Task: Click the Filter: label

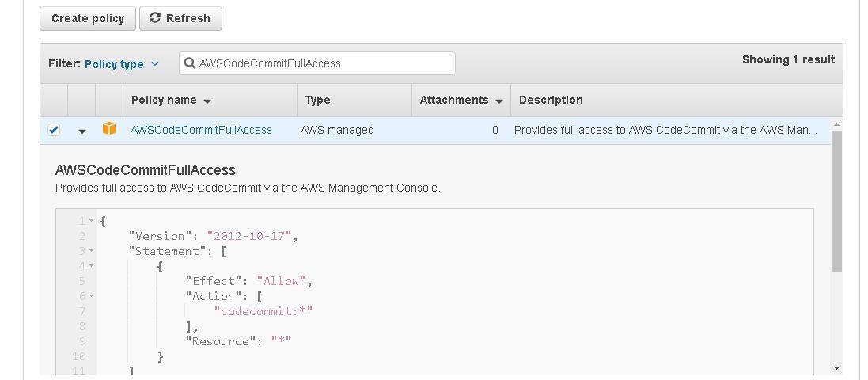Action: coord(65,63)
